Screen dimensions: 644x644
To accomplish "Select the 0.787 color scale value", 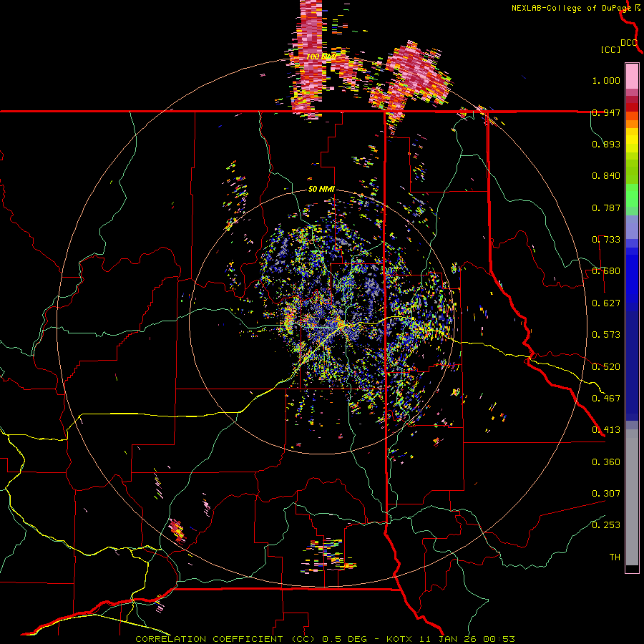I will tap(606, 208).
